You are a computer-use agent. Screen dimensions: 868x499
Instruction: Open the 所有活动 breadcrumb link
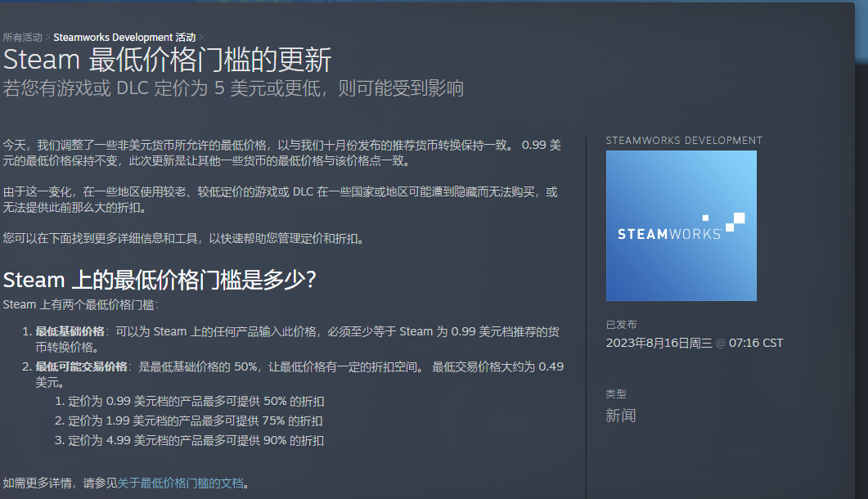tap(23, 37)
